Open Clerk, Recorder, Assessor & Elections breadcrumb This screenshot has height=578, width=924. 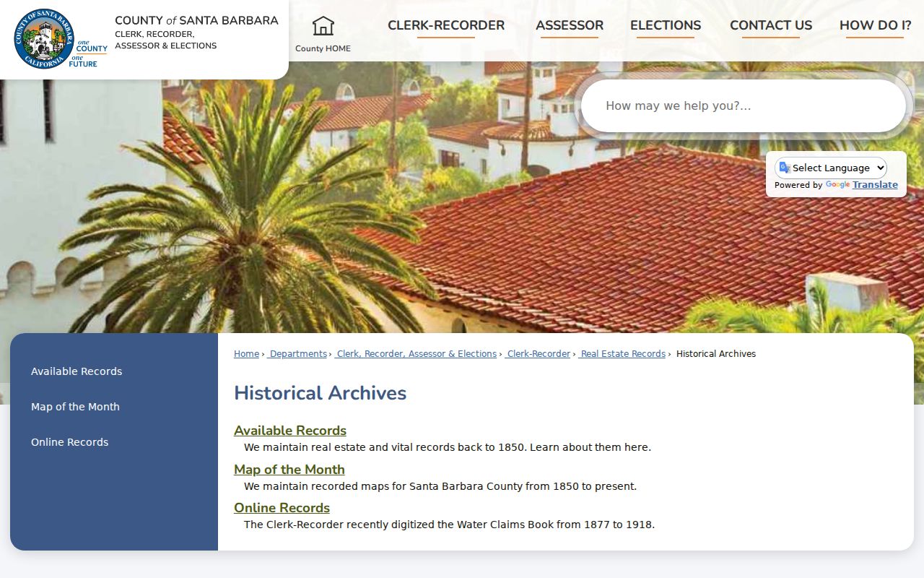point(417,354)
